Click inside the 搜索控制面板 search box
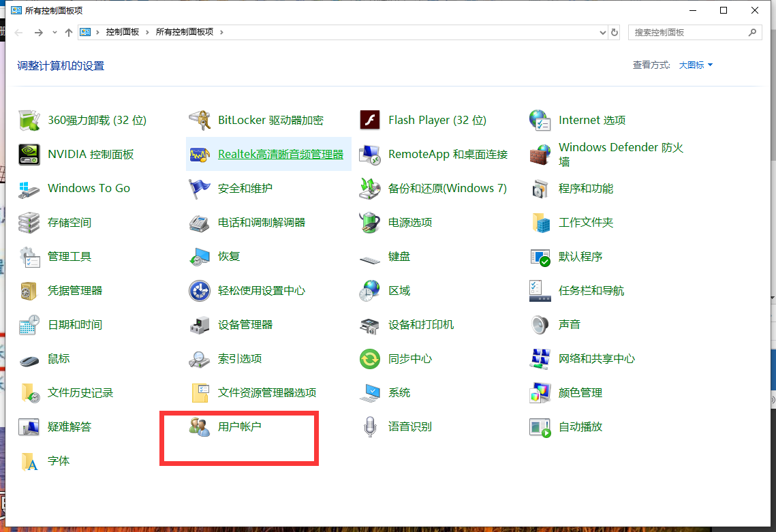 point(688,32)
